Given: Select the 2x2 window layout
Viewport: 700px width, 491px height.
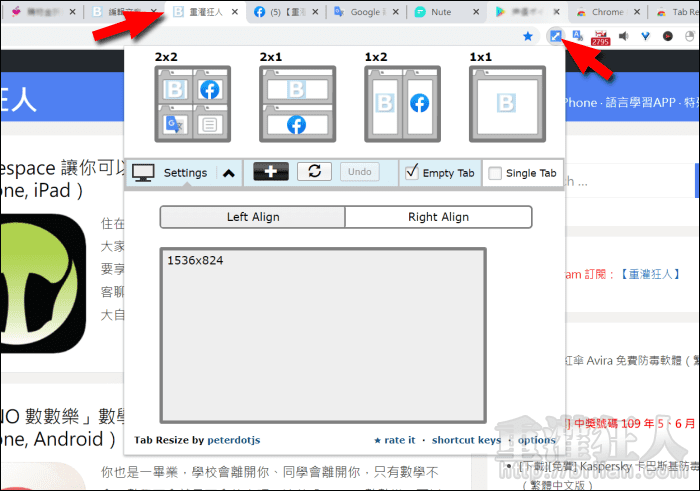Looking at the screenshot, I should coord(192,102).
